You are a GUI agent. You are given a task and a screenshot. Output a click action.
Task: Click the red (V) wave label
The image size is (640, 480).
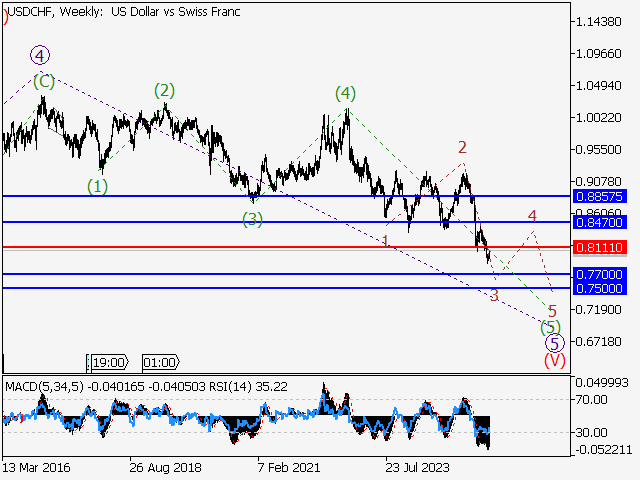554,359
